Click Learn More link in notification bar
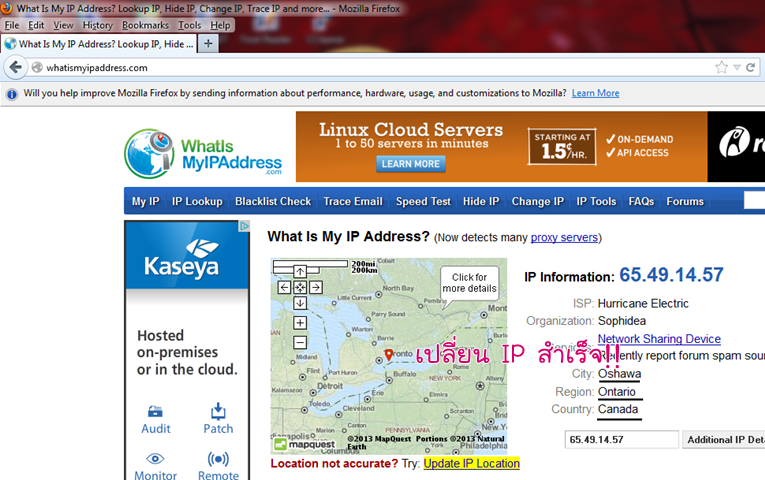Screen dimensions: 765x480 tap(595, 93)
